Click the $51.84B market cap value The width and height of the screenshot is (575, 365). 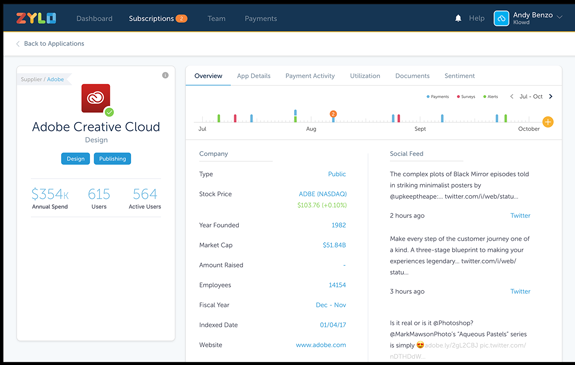pos(334,245)
